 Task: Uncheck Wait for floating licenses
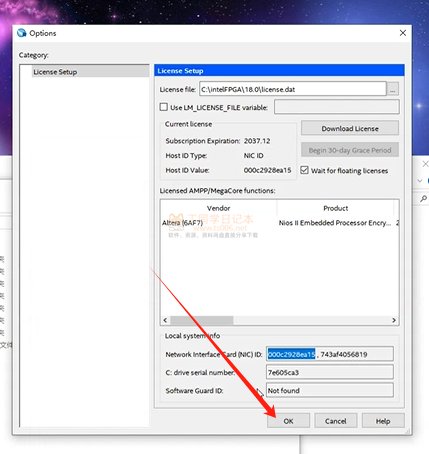[304, 170]
